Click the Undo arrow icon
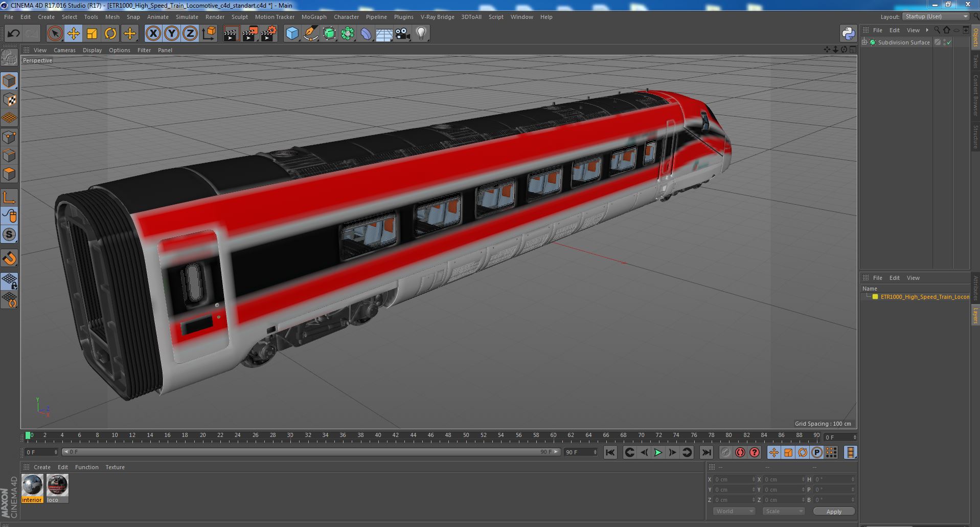This screenshot has width=980, height=527. [x=14, y=34]
